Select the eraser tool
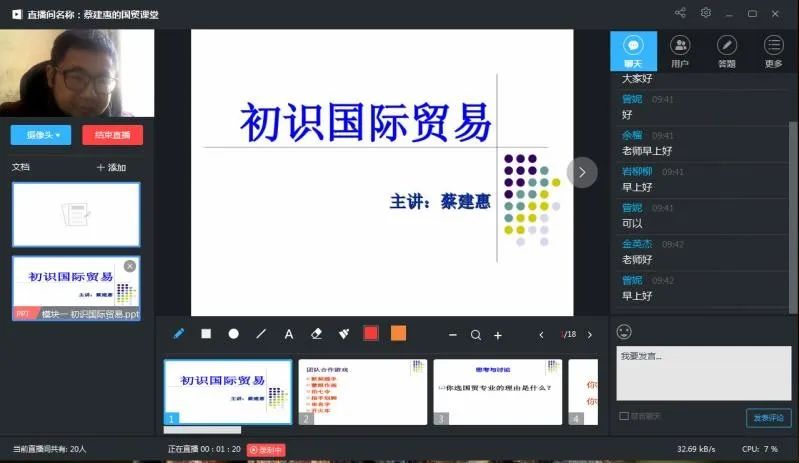The width and height of the screenshot is (799, 463). 317,334
